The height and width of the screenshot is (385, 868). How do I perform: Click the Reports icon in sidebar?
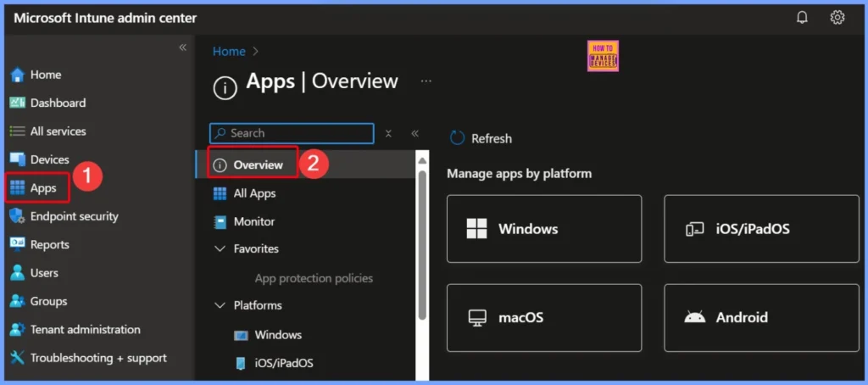click(18, 244)
